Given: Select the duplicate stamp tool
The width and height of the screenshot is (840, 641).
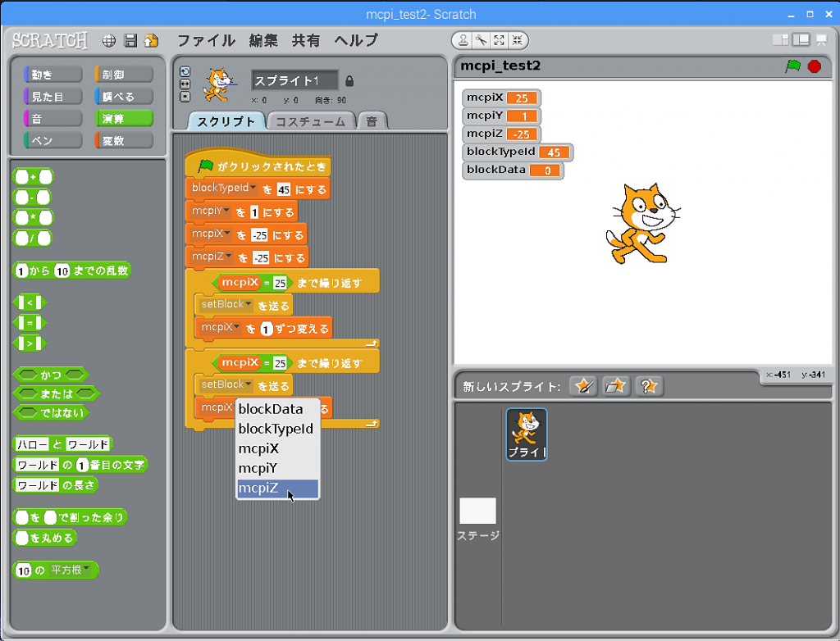Looking at the screenshot, I should point(463,40).
